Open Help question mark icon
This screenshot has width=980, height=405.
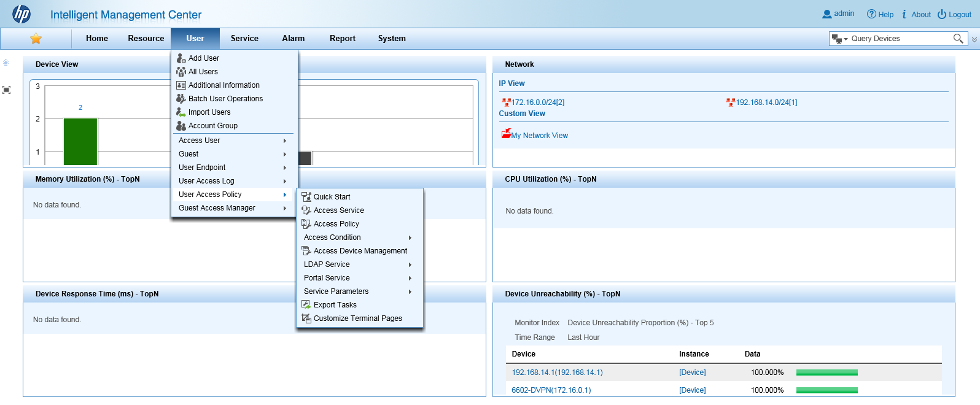(871, 14)
